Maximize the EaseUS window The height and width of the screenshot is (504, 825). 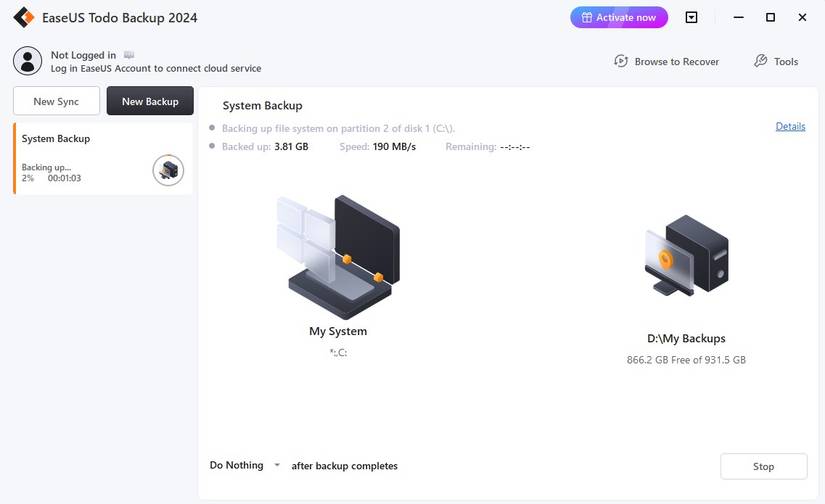tap(770, 17)
